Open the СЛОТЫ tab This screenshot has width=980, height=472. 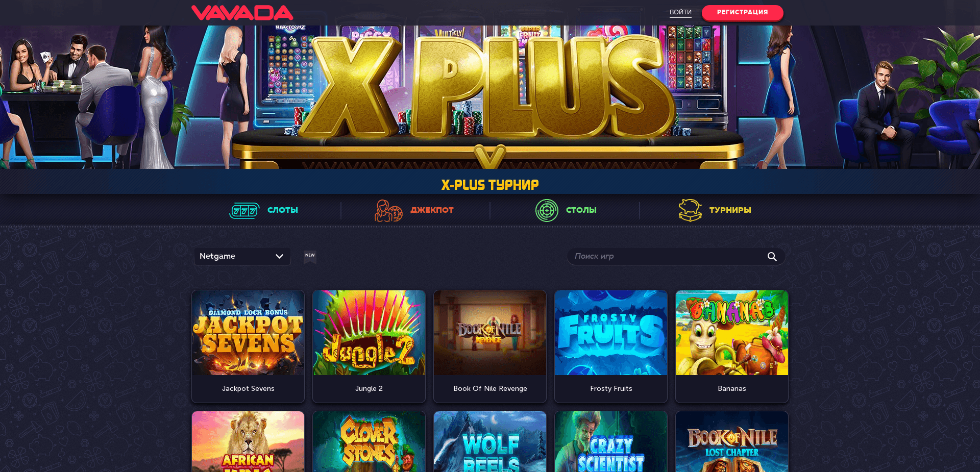(x=283, y=210)
